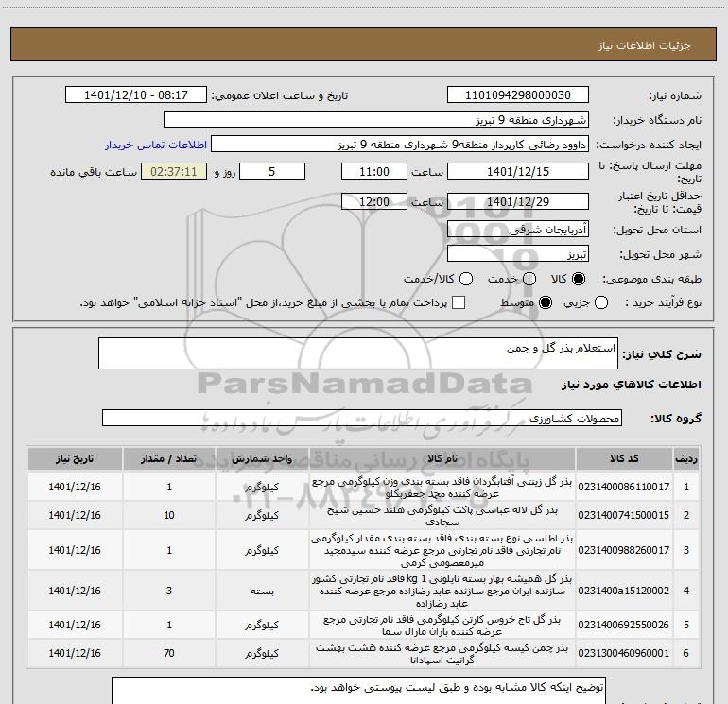Click the بذر اطلسی item name
The image size is (728, 704).
coord(442,550)
